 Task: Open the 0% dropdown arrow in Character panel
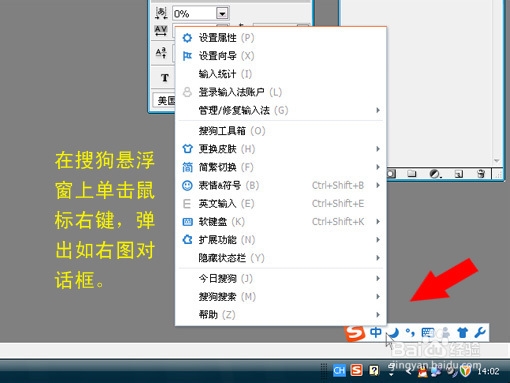(x=222, y=14)
